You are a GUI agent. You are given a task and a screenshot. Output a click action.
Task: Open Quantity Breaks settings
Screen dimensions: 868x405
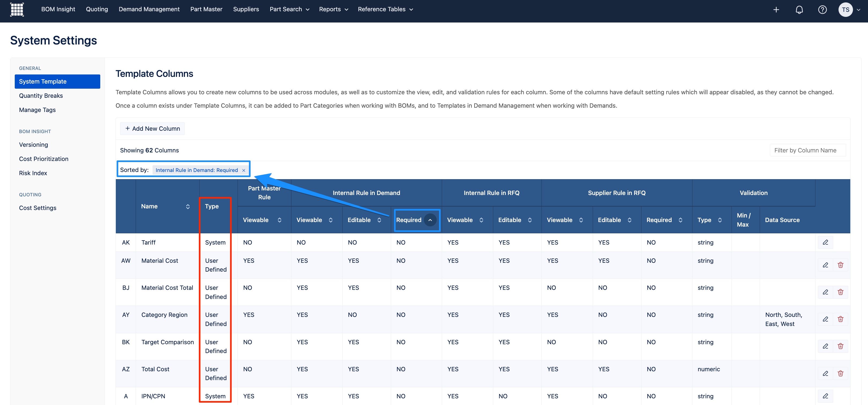pos(41,96)
